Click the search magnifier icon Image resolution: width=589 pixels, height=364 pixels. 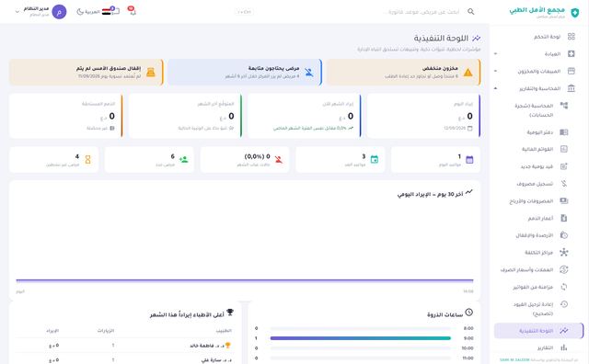pyautogui.click(x=470, y=12)
